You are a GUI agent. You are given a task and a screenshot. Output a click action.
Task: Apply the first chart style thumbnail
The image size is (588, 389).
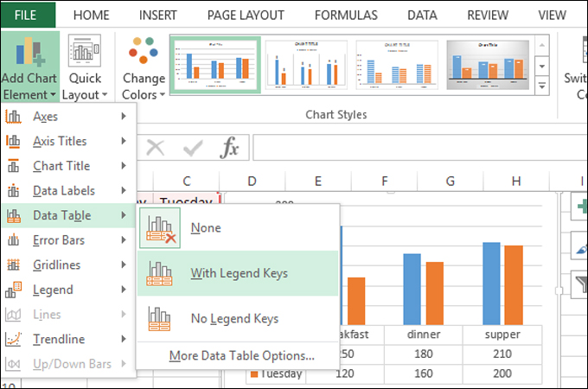[215, 65]
